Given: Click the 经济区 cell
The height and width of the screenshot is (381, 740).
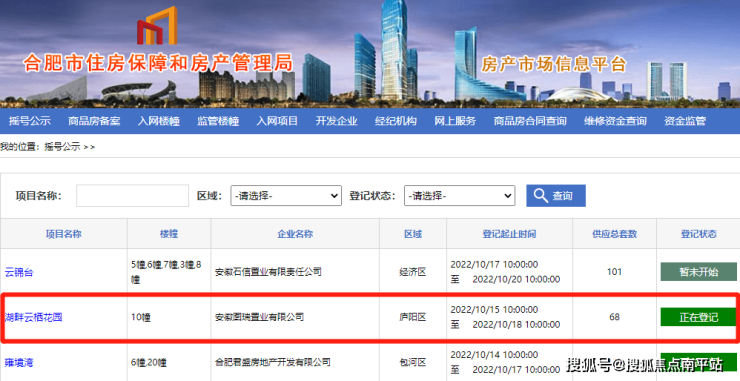Looking at the screenshot, I should [413, 272].
